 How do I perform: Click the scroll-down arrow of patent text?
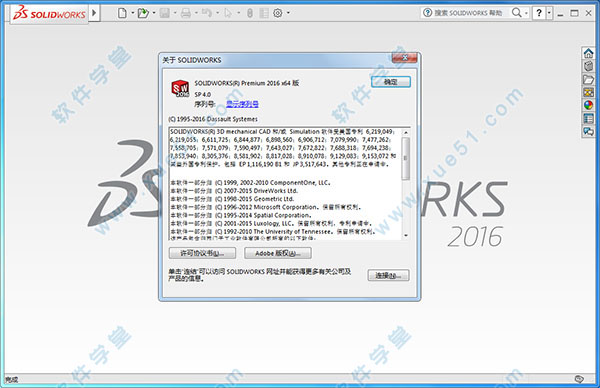(406, 235)
